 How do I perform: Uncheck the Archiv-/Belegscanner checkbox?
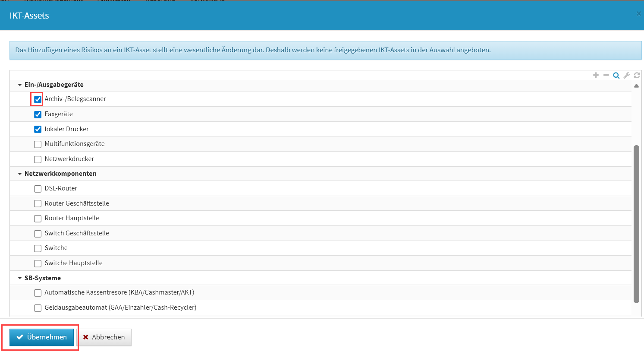[38, 99]
